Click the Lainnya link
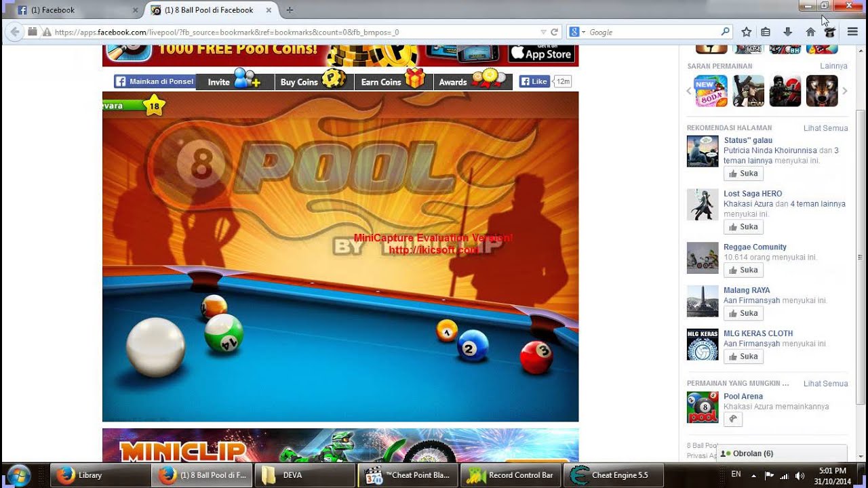868x488 pixels. pos(833,66)
